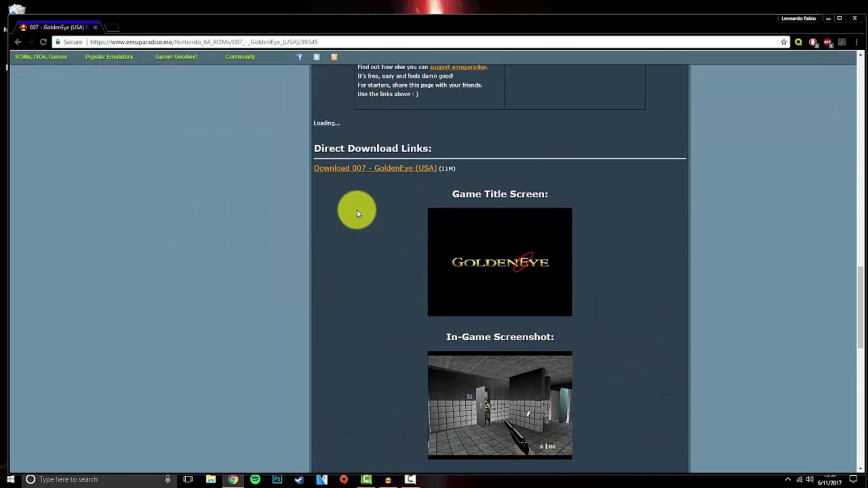Click the GoldenEye title screen image

(x=500, y=262)
